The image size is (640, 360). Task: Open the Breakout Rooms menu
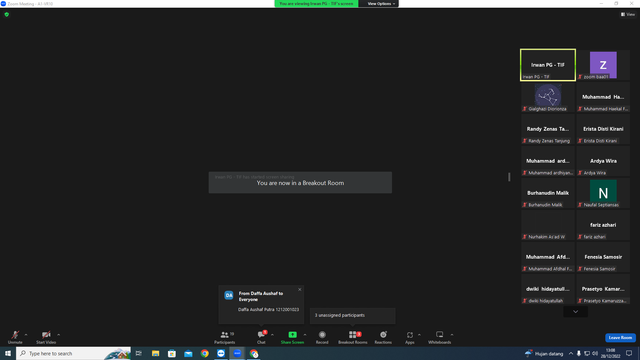point(353,337)
